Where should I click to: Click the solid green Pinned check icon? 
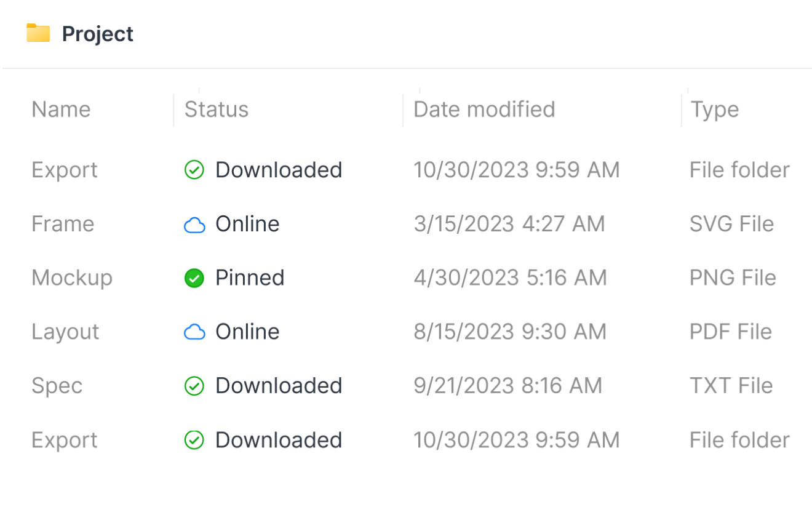coord(194,279)
